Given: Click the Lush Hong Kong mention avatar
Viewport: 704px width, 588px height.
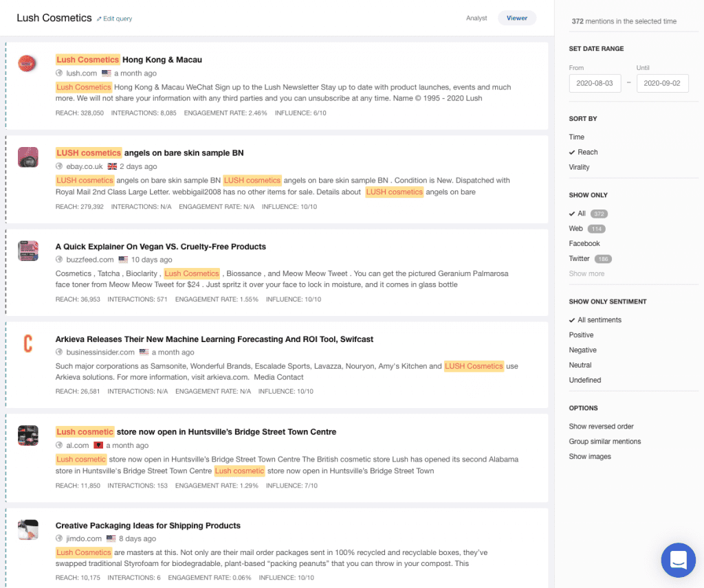Looking at the screenshot, I should click(x=27, y=64).
